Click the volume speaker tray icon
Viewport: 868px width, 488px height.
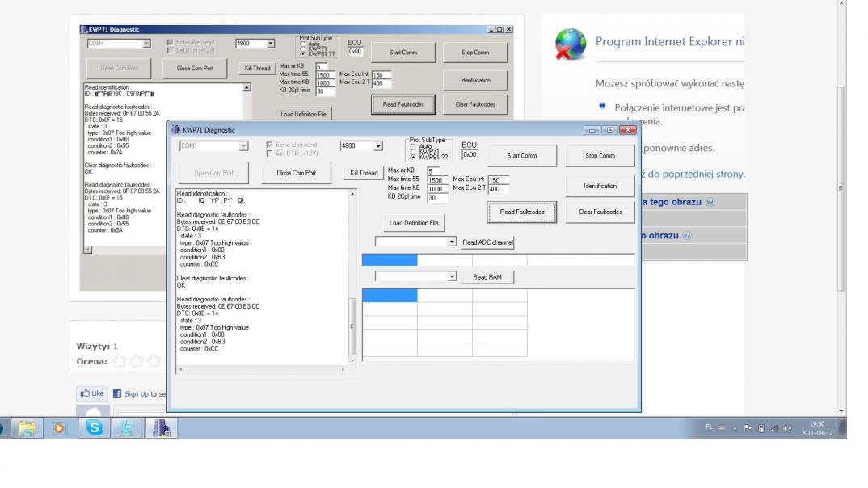click(787, 428)
